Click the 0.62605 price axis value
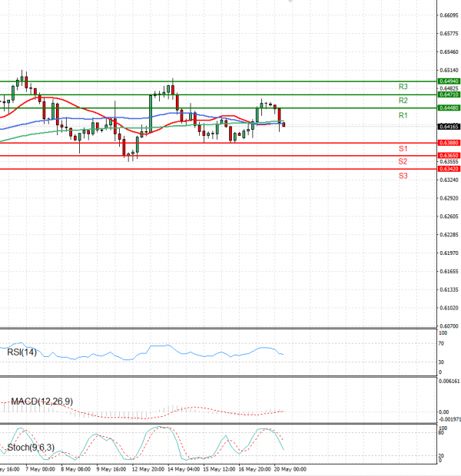This screenshot has width=461, height=476. [x=449, y=217]
